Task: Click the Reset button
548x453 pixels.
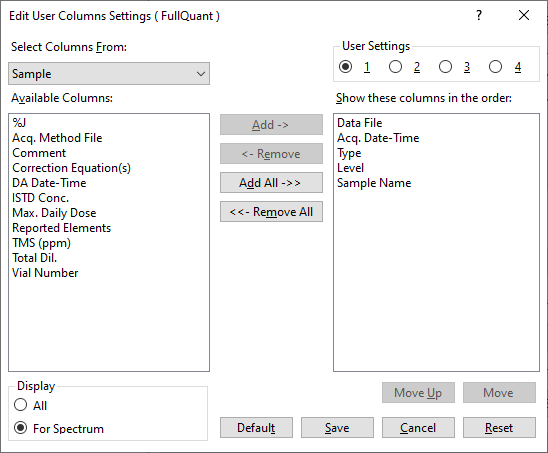Action: click(x=499, y=427)
